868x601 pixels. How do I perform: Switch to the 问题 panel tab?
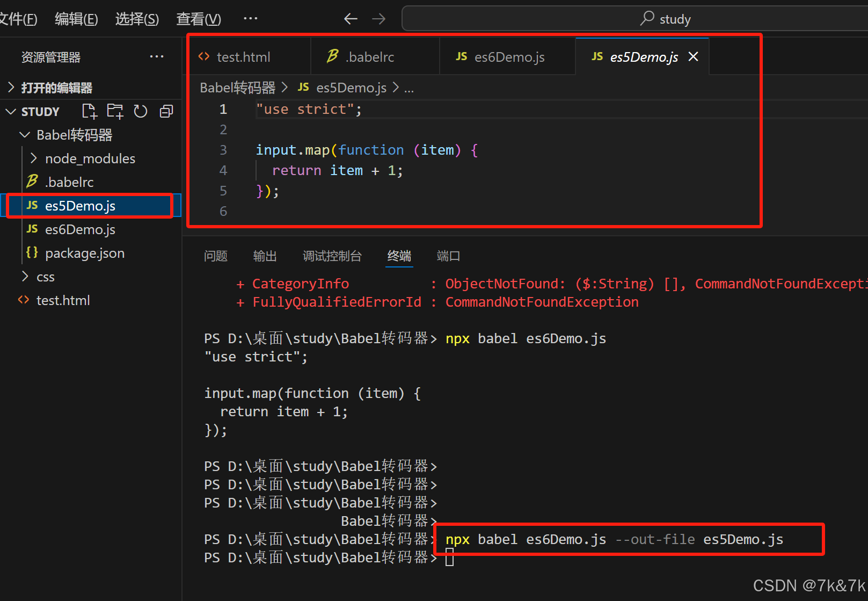pos(216,256)
